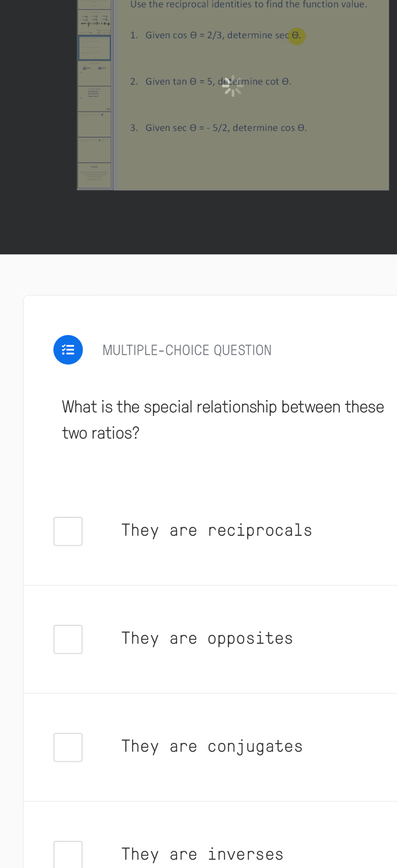Enable the "They are conjugates" checkbox
The image size is (397, 868).
coord(68,747)
